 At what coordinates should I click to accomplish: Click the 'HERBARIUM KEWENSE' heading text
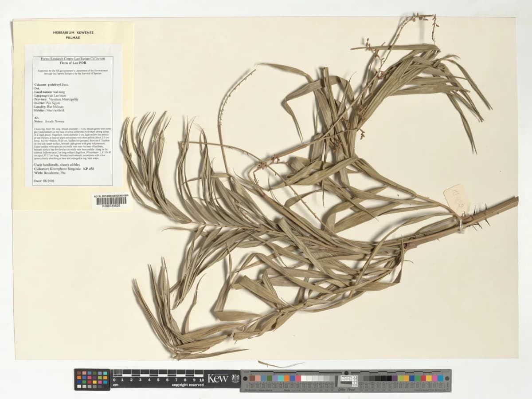point(73,33)
